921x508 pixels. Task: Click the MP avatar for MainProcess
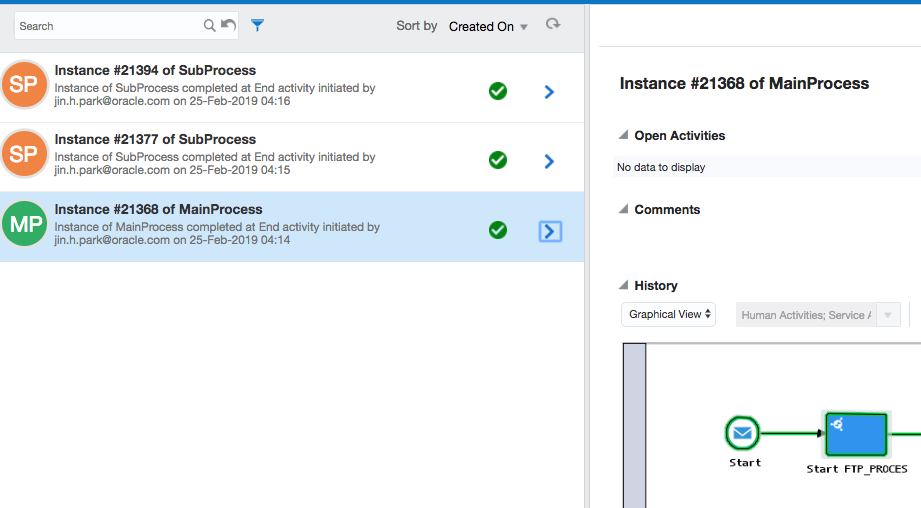coord(25,224)
